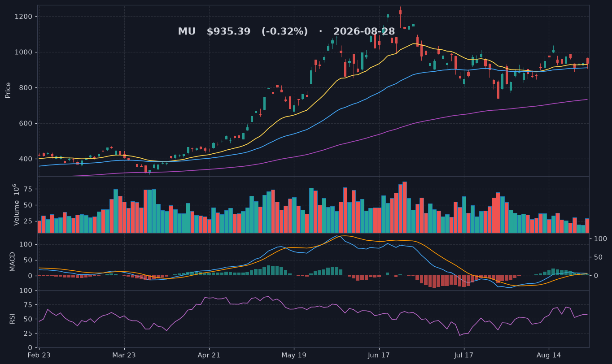Image resolution: width=612 pixels, height=364 pixels.
Task: Click the 25 tick on the Volume axis
Action: (28, 221)
